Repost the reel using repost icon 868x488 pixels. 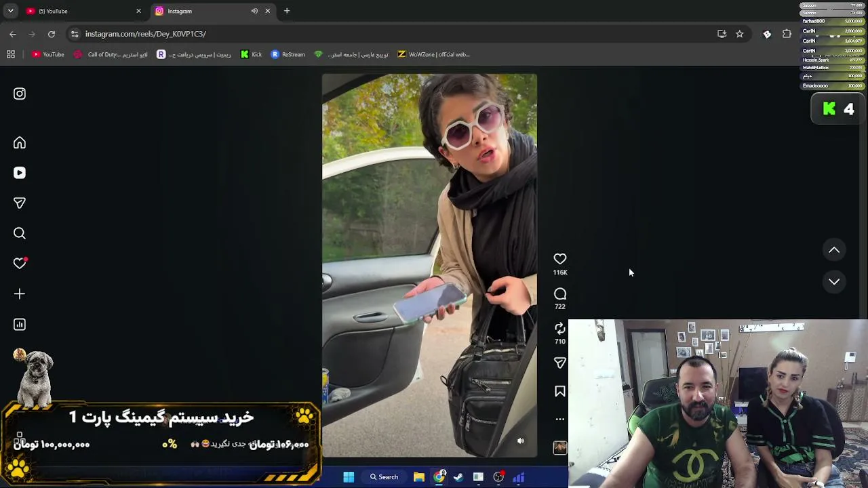(560, 329)
